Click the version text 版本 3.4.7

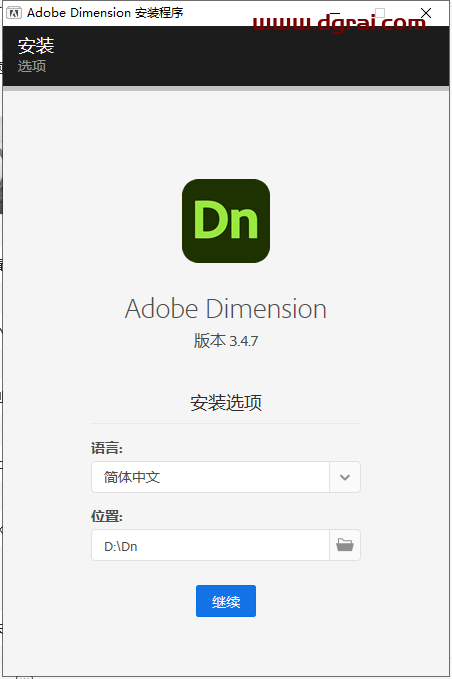tap(226, 341)
